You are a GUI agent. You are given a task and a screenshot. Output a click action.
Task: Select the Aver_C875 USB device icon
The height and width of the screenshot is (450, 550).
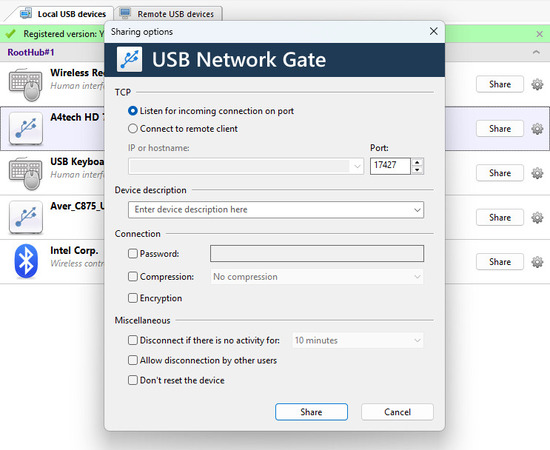(26, 217)
